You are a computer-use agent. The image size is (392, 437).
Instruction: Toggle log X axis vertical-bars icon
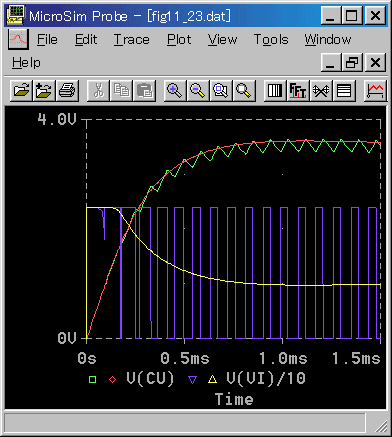tap(275, 90)
